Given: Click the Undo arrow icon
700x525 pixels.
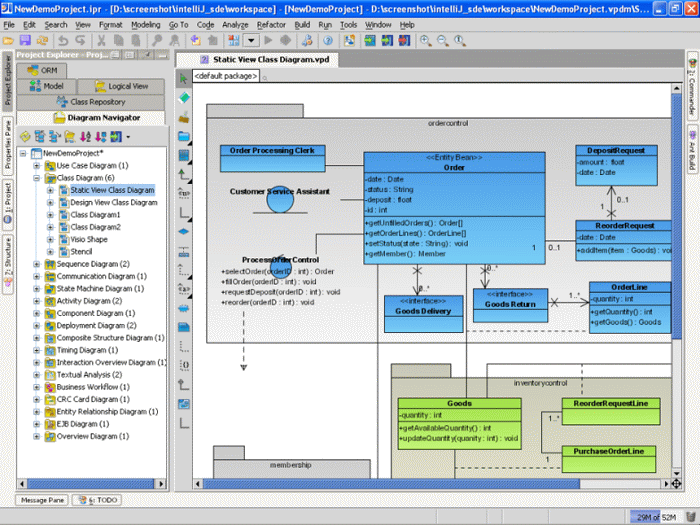Looking at the screenshot, I should coord(63,41).
